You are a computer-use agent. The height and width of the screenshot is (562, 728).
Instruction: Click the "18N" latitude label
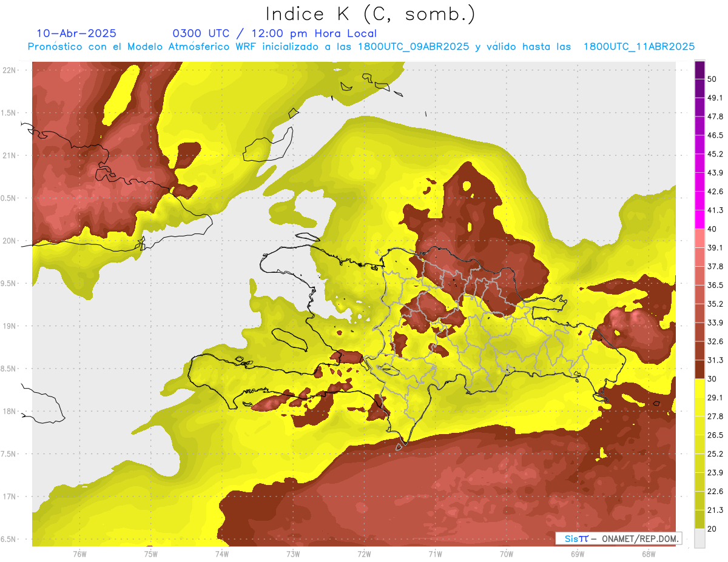click(9, 411)
